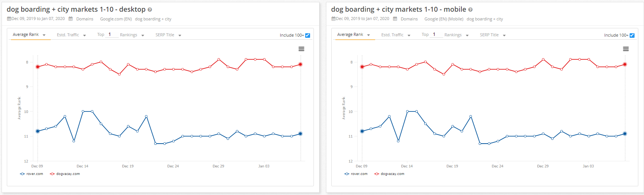Select Average Rank tab in desktop panel

[x=26, y=34]
